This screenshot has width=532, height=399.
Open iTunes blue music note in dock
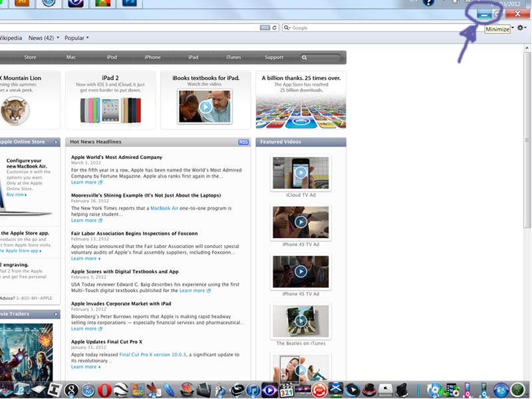(x=253, y=390)
